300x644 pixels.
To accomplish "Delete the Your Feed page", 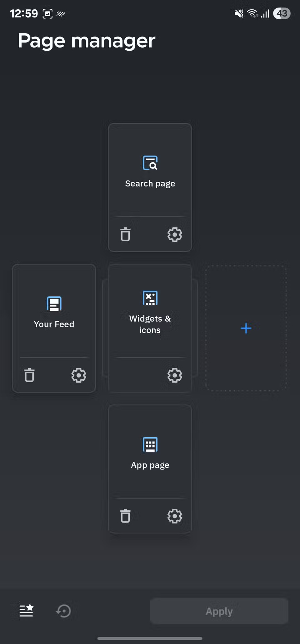I will pyautogui.click(x=29, y=375).
